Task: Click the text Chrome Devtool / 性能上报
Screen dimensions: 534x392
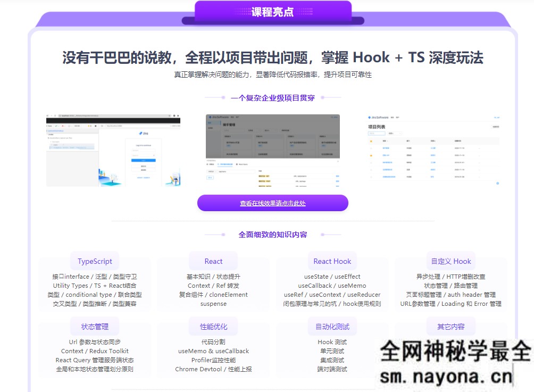Action: [x=213, y=369]
